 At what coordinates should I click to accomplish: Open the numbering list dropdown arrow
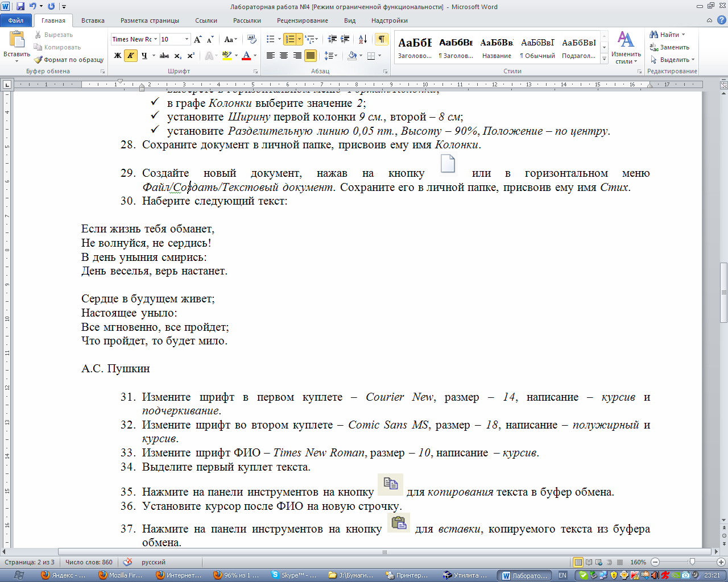coord(299,39)
